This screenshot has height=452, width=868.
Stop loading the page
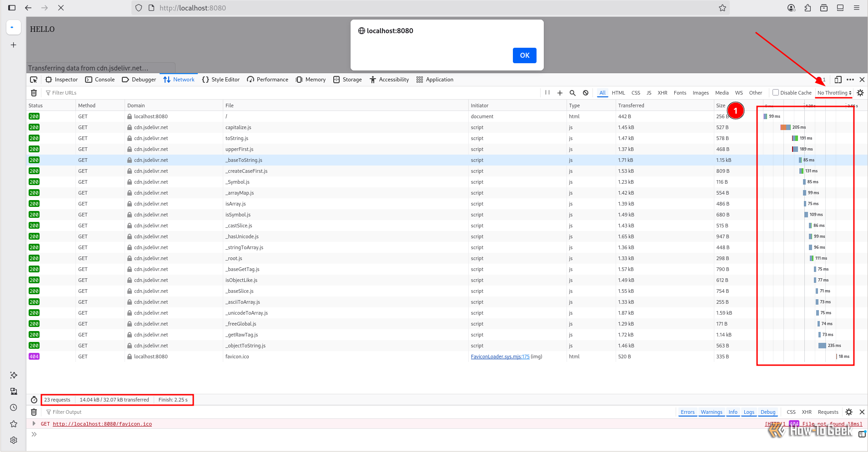point(61,8)
